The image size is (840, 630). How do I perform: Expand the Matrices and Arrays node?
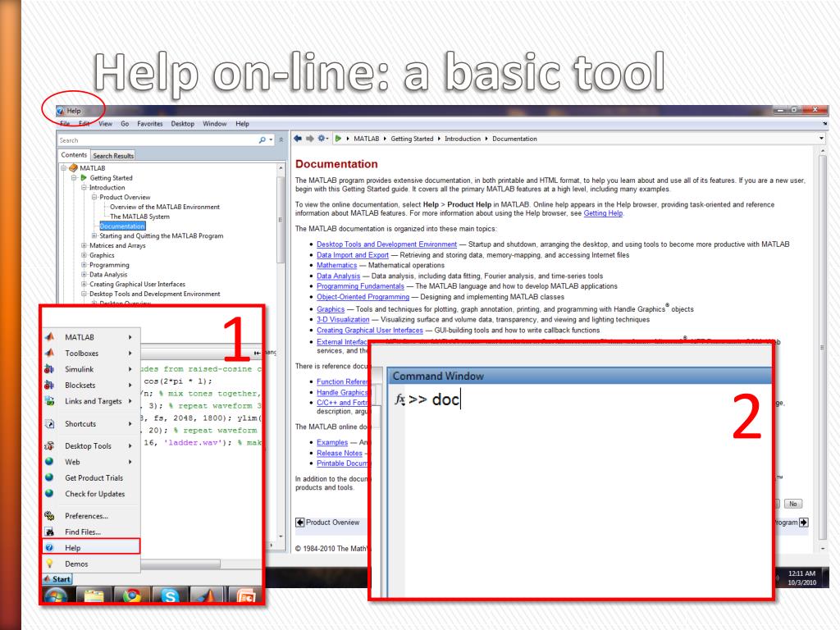[84, 245]
